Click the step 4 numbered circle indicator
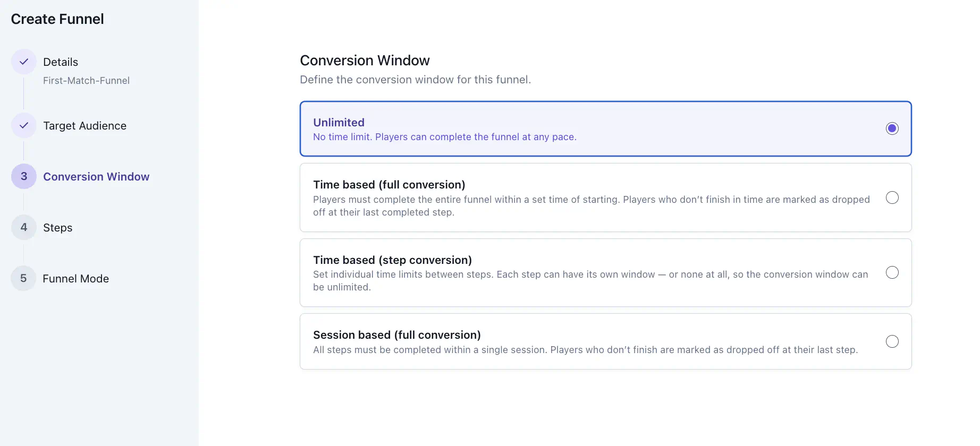The image size is (980, 446). [23, 227]
